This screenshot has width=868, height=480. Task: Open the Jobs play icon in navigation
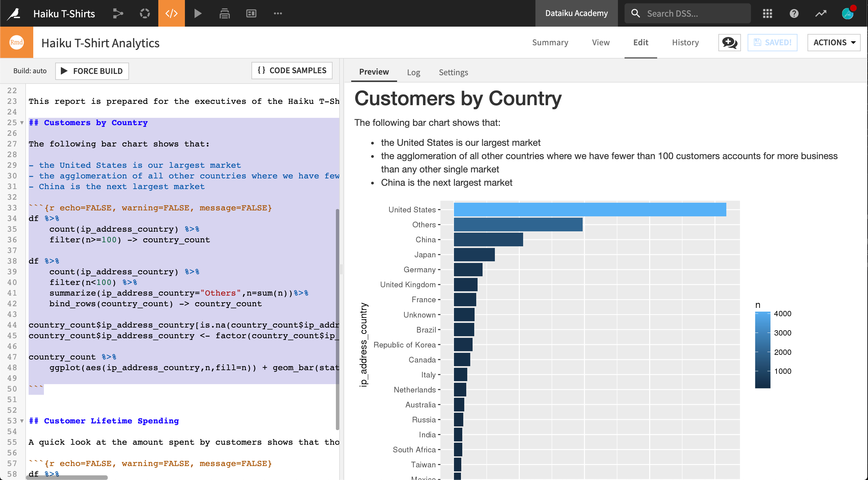(x=198, y=14)
